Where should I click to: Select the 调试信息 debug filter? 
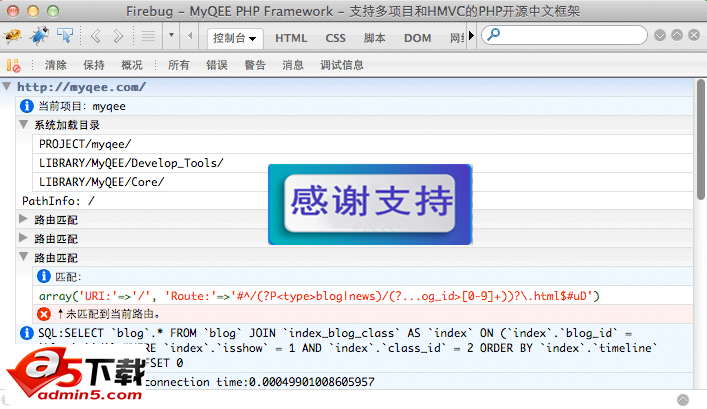(x=342, y=65)
